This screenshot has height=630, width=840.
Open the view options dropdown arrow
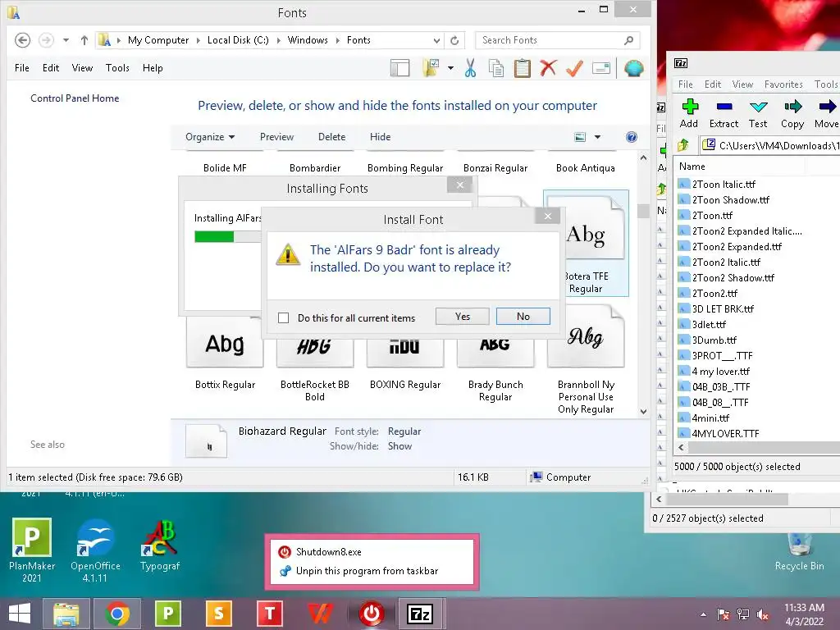point(597,137)
